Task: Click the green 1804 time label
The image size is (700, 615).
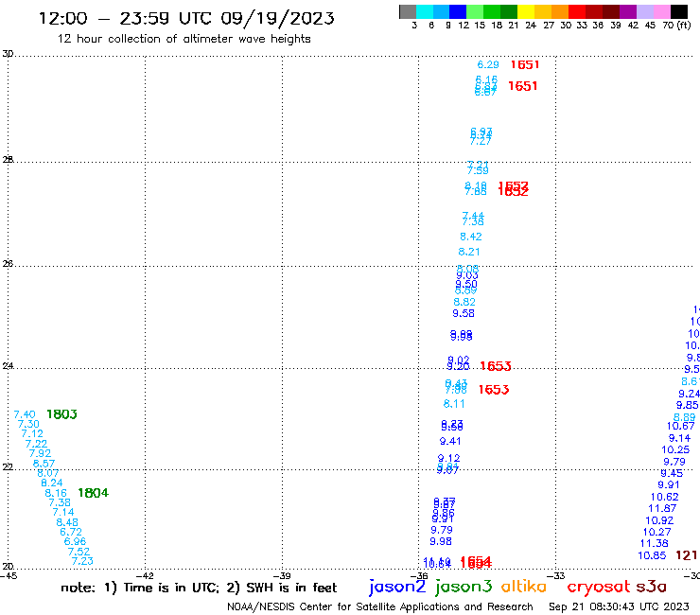Action: click(x=94, y=493)
